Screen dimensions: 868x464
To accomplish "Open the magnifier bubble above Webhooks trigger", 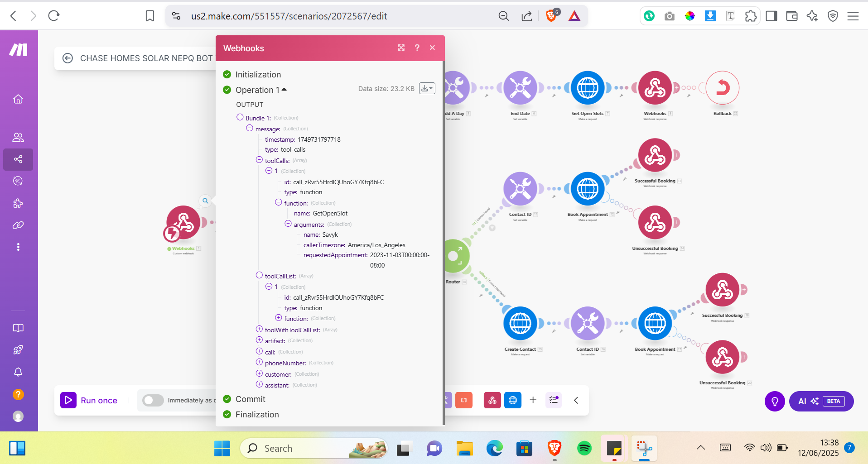I will pos(205,201).
